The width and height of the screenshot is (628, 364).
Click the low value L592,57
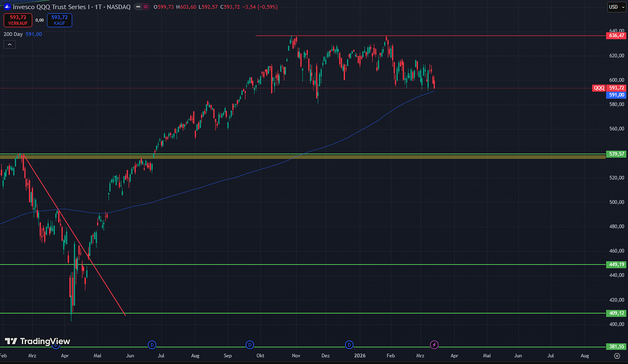pos(207,7)
